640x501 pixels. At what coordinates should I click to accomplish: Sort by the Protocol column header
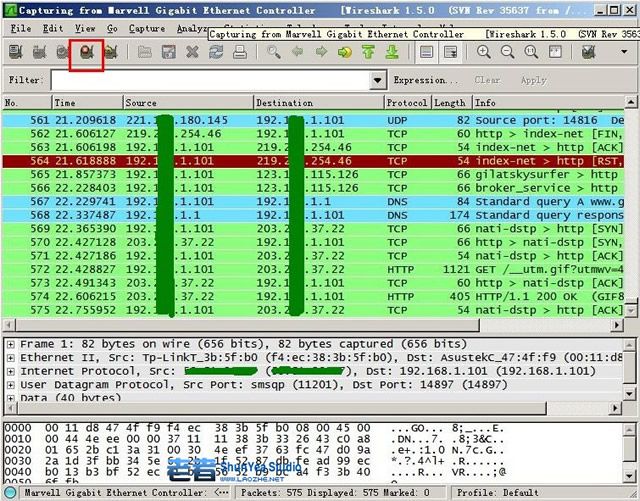pos(407,102)
